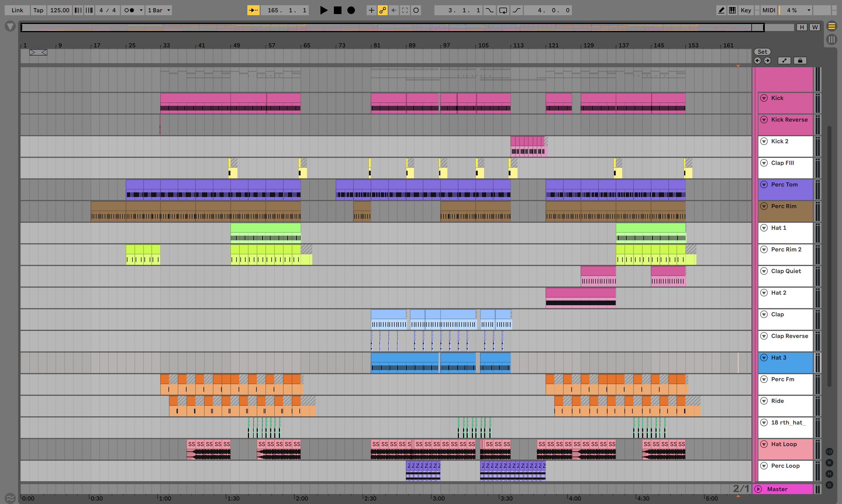Toggle the automation mode icon

[x=784, y=61]
